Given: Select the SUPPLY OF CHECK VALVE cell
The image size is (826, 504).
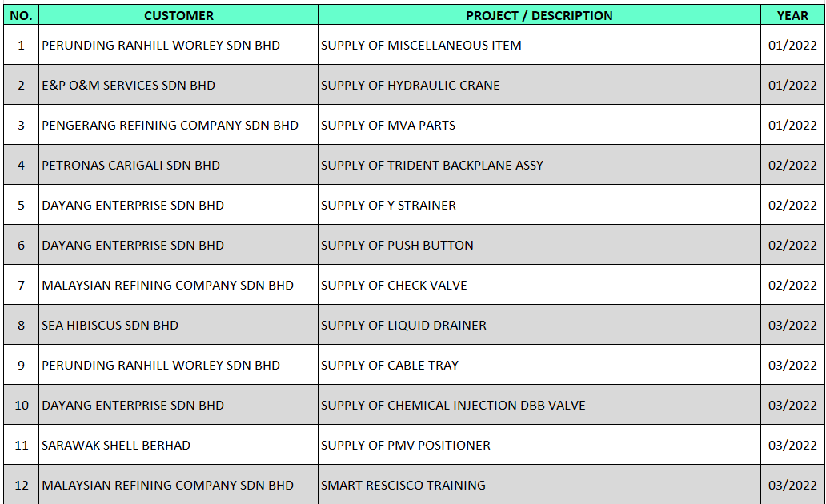Looking at the screenshot, I should tap(394, 286).
